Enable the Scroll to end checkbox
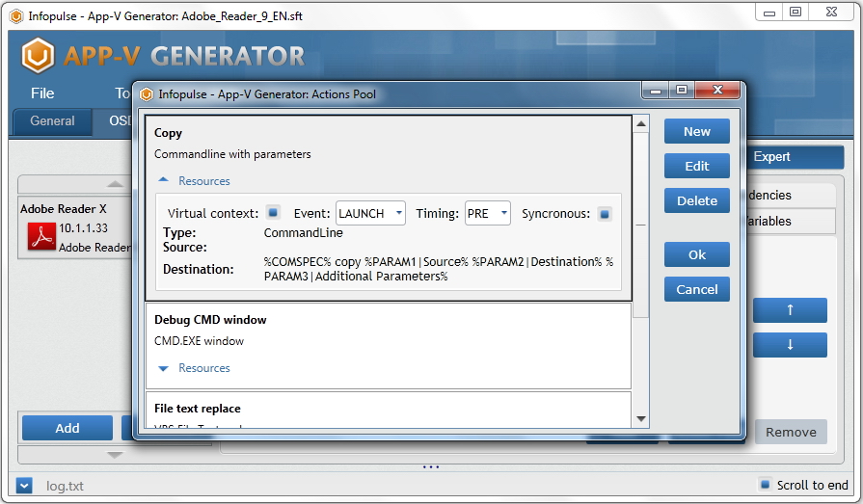 coord(765,485)
